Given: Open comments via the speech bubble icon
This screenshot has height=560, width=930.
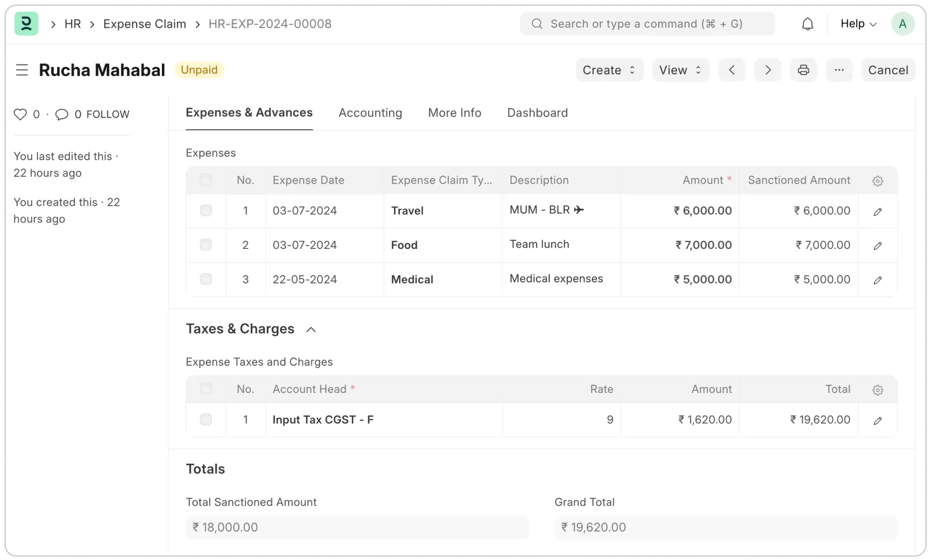Looking at the screenshot, I should [x=62, y=114].
